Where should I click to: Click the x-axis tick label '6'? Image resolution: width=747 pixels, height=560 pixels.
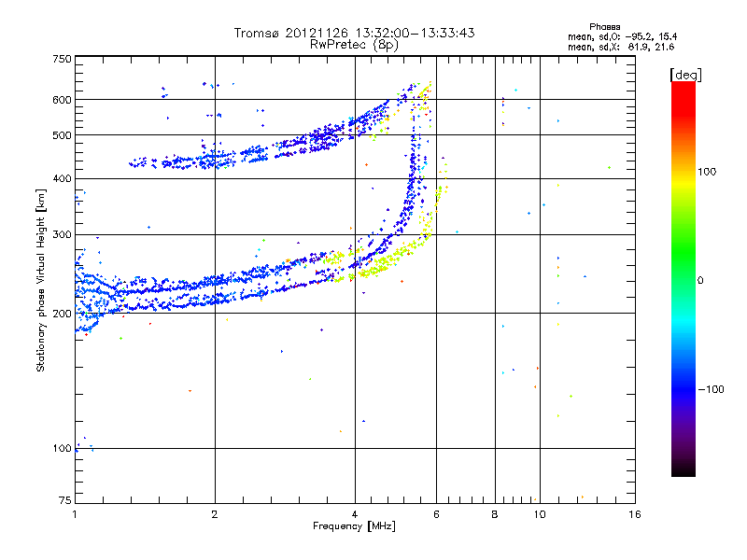pos(436,514)
